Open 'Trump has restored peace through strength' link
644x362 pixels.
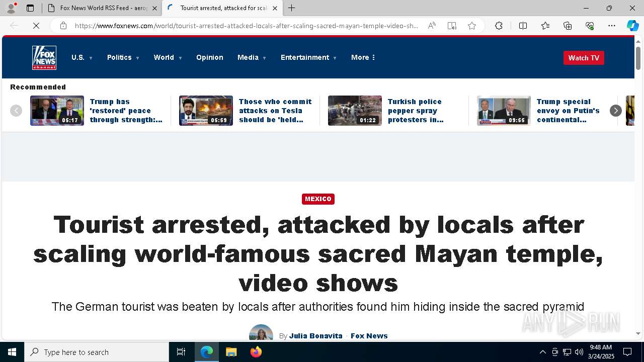(x=126, y=111)
